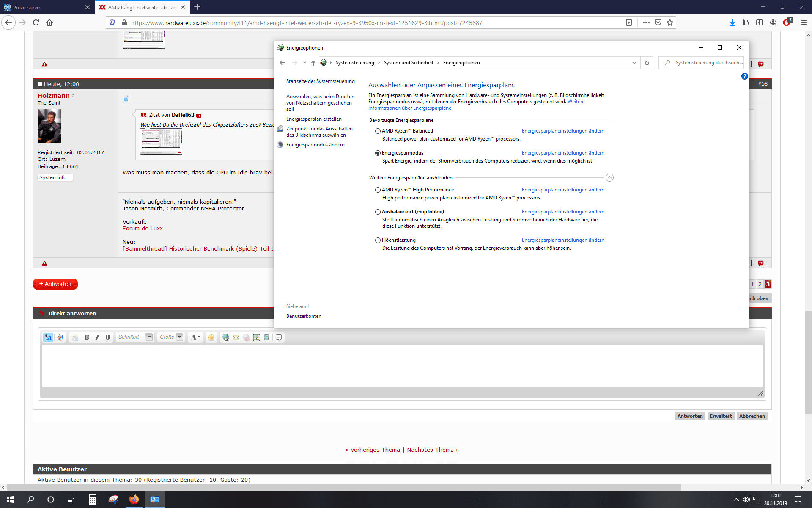Screen dimensions: 812x508
Task: Click the underline formatting icon
Action: pyautogui.click(x=107, y=337)
